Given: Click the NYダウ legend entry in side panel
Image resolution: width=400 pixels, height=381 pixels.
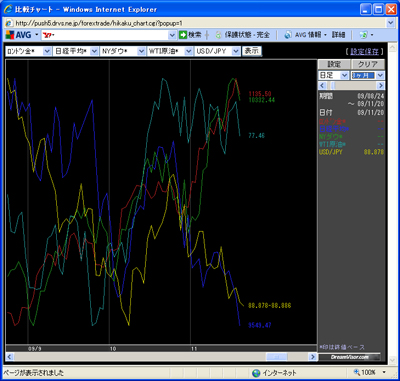Looking at the screenshot, I should (x=352, y=137).
